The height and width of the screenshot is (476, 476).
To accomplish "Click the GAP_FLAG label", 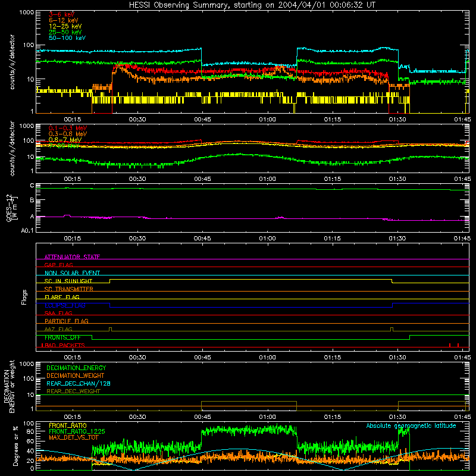I will pyautogui.click(x=58, y=265).
